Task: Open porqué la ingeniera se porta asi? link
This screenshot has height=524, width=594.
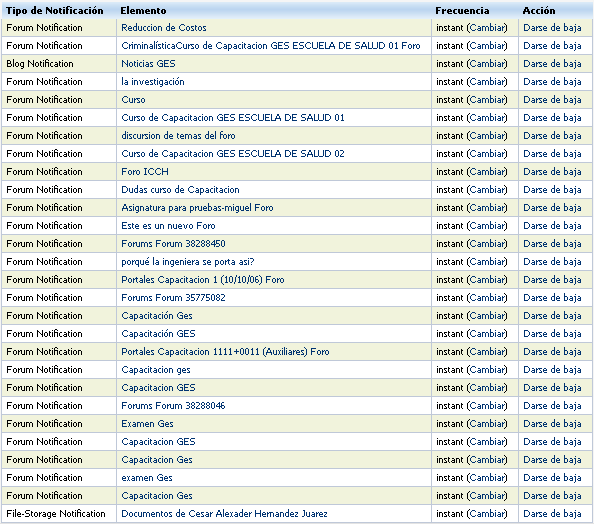Action: click(x=188, y=262)
